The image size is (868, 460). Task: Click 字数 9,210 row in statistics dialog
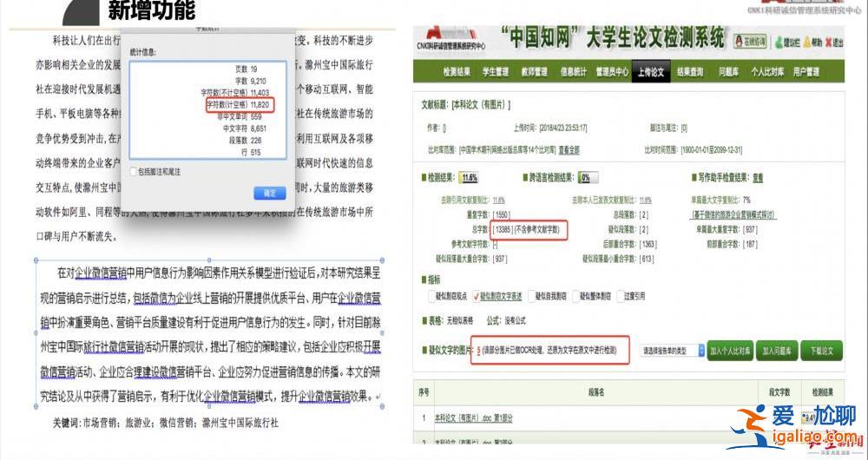[250, 81]
